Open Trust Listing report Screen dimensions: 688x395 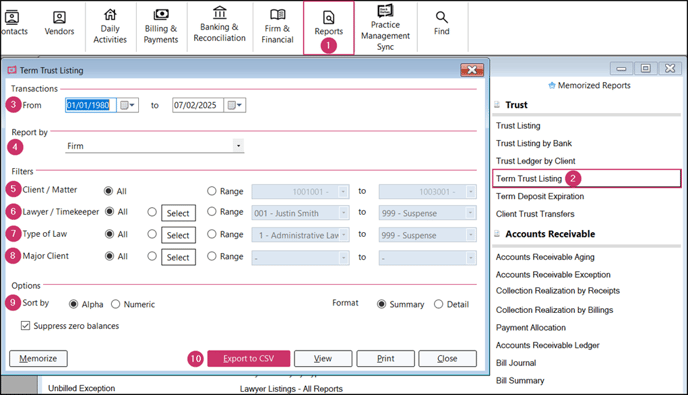point(518,126)
